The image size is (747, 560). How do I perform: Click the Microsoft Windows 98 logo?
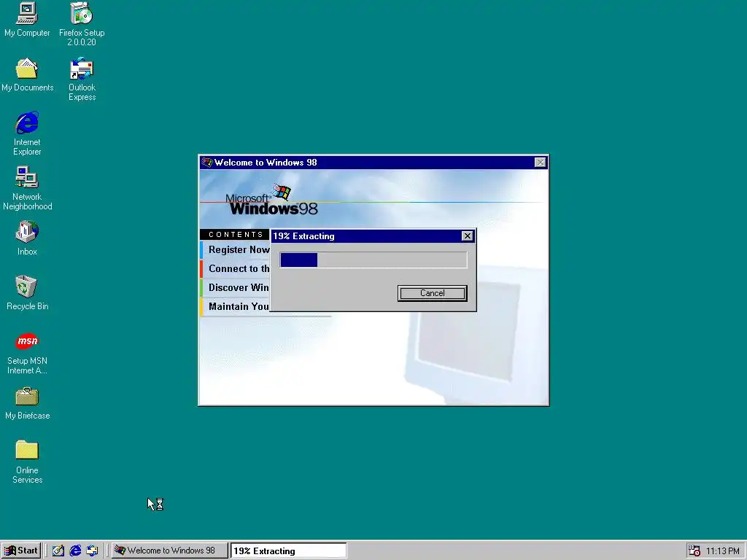click(x=271, y=201)
